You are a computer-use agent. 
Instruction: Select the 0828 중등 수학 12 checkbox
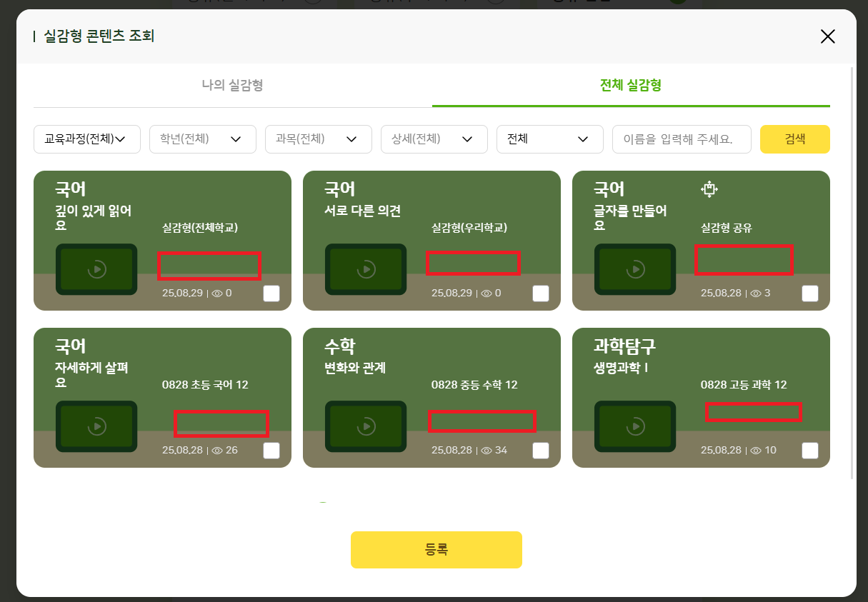(541, 451)
